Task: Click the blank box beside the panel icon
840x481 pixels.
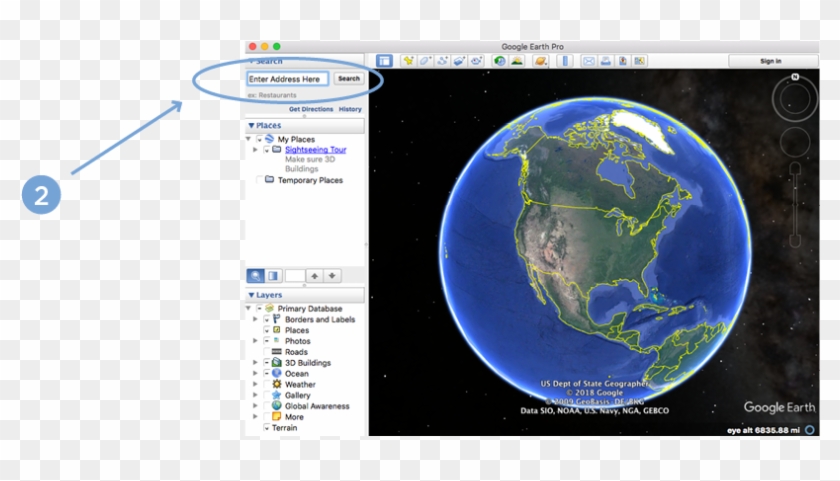Action: point(295,276)
